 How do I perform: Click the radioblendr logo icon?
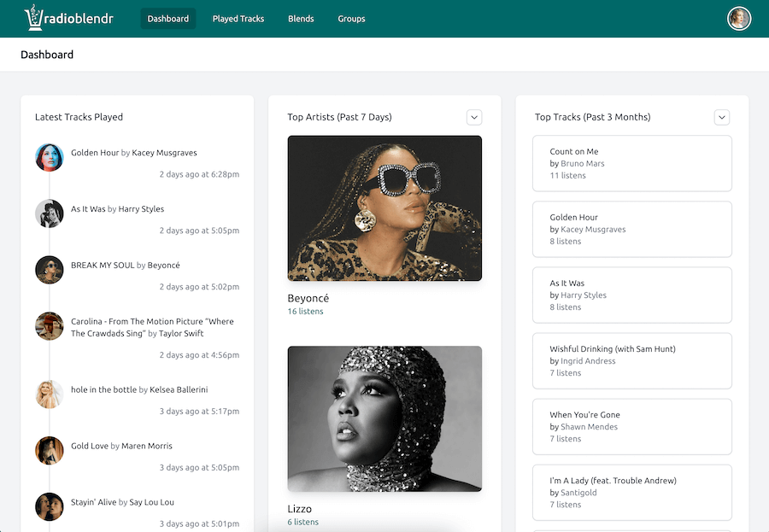pyautogui.click(x=32, y=17)
